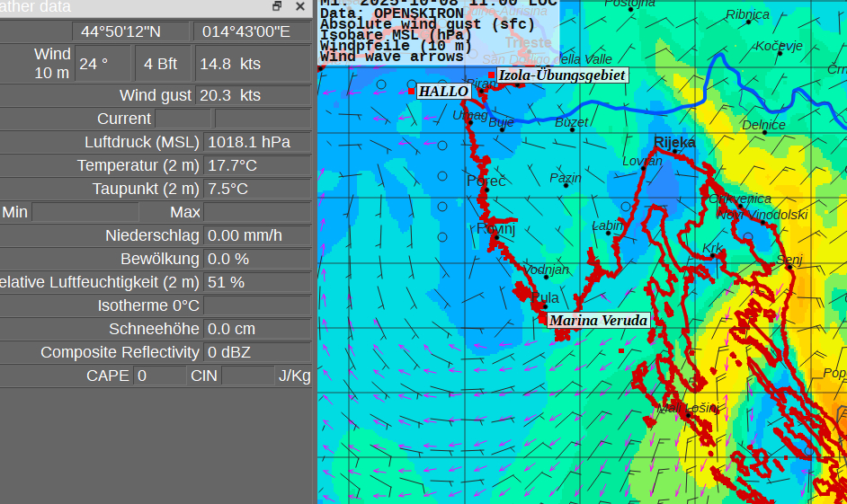Click the HALLO waypoint red marker
This screenshot has width=847, height=504.
[x=412, y=91]
